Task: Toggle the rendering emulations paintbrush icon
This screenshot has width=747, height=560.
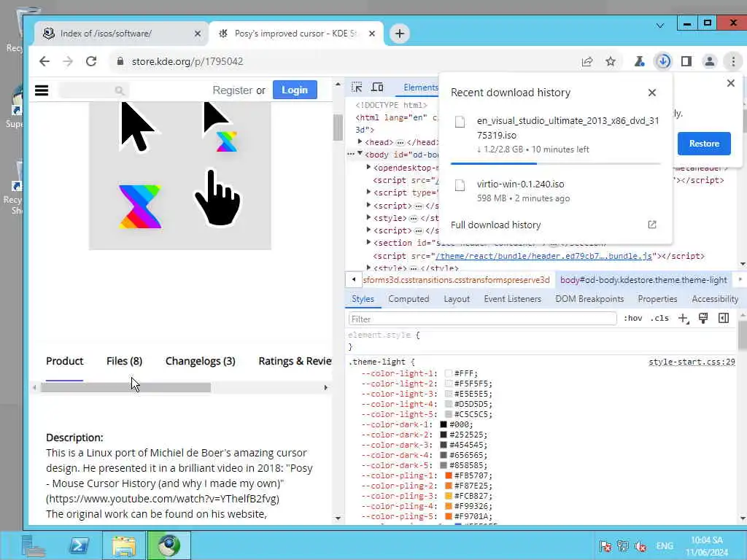Action: [703, 318]
